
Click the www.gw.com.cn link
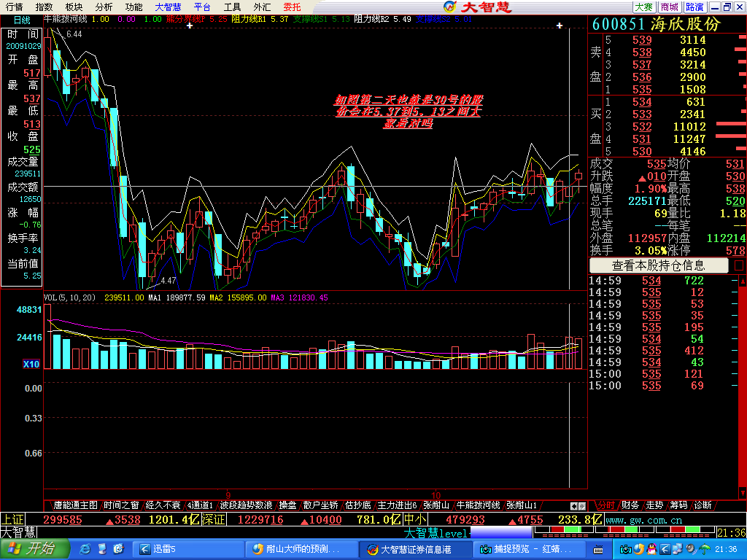(x=643, y=521)
